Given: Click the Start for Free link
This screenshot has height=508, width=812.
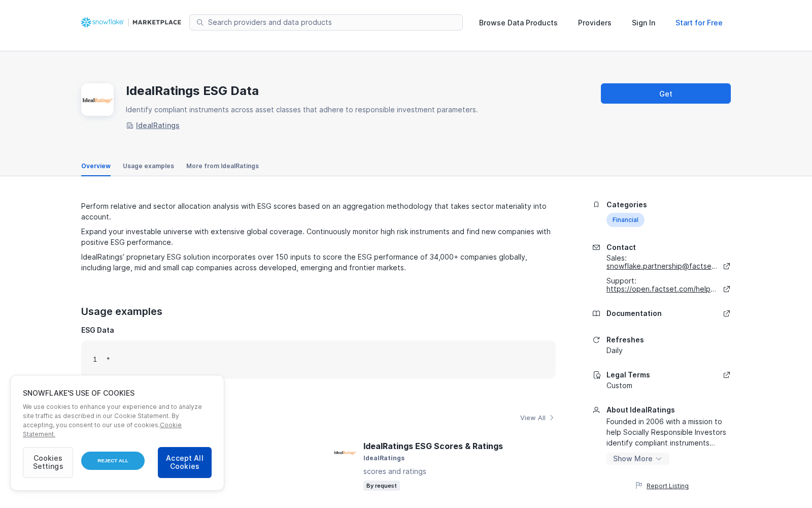Looking at the screenshot, I should pyautogui.click(x=699, y=23).
